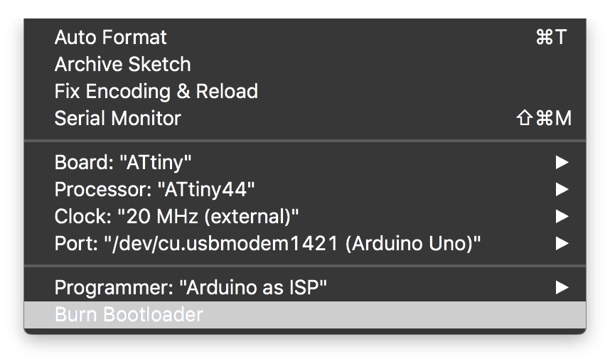Run the highlighted Burn Bootloader command
Image resolution: width=610 pixels, height=364 pixels.
coord(304,315)
